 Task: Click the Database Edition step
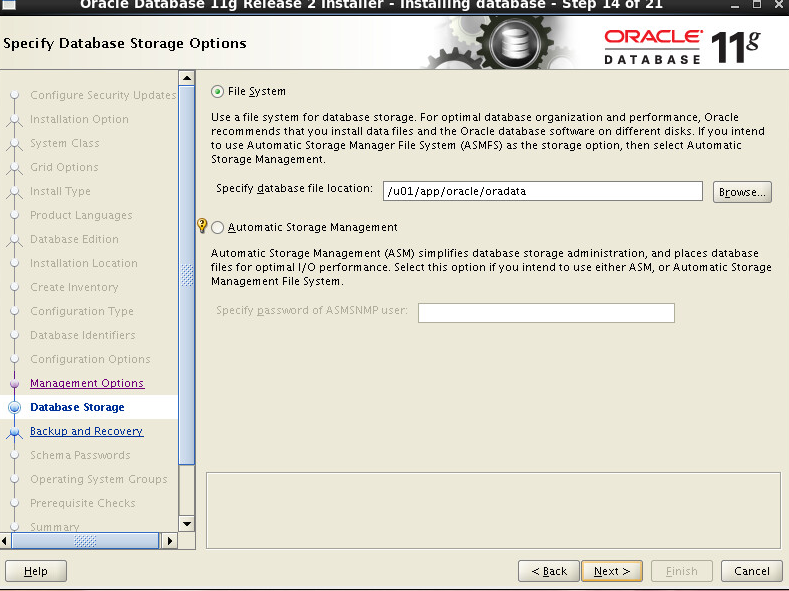click(x=74, y=239)
